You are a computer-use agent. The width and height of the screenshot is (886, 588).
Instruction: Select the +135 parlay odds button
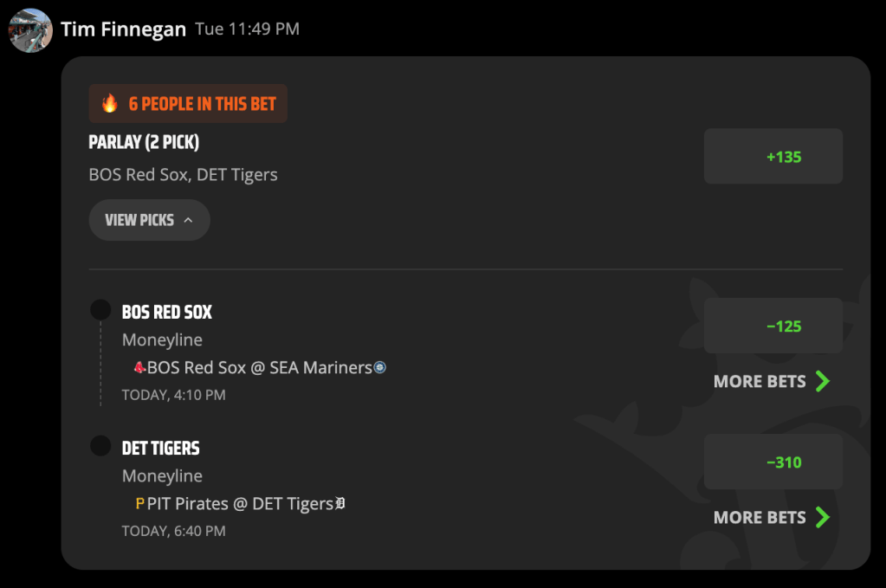[773, 157]
